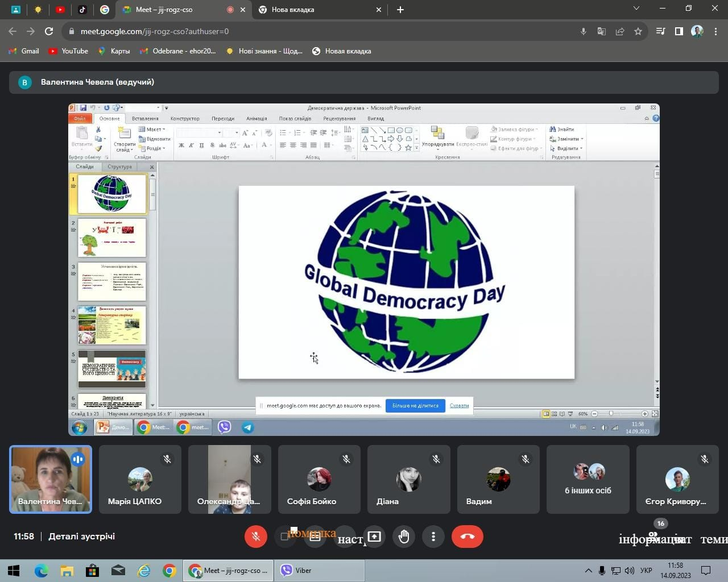The height and width of the screenshot is (582, 728).
Task: Open Windows Start menu
Action: pyautogui.click(x=14, y=570)
